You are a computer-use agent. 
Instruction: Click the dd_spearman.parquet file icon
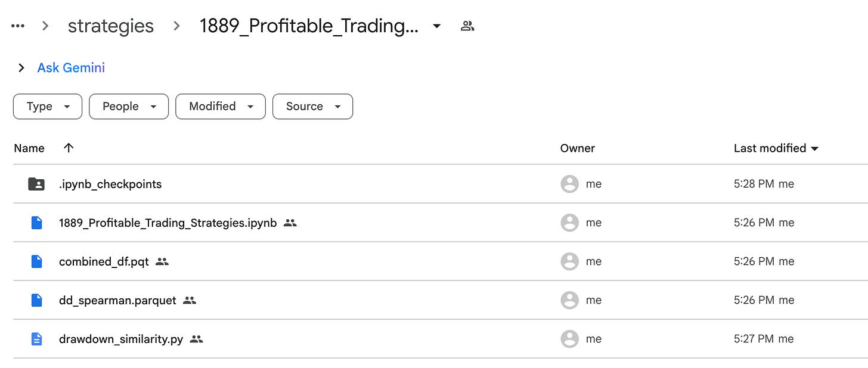(36, 300)
